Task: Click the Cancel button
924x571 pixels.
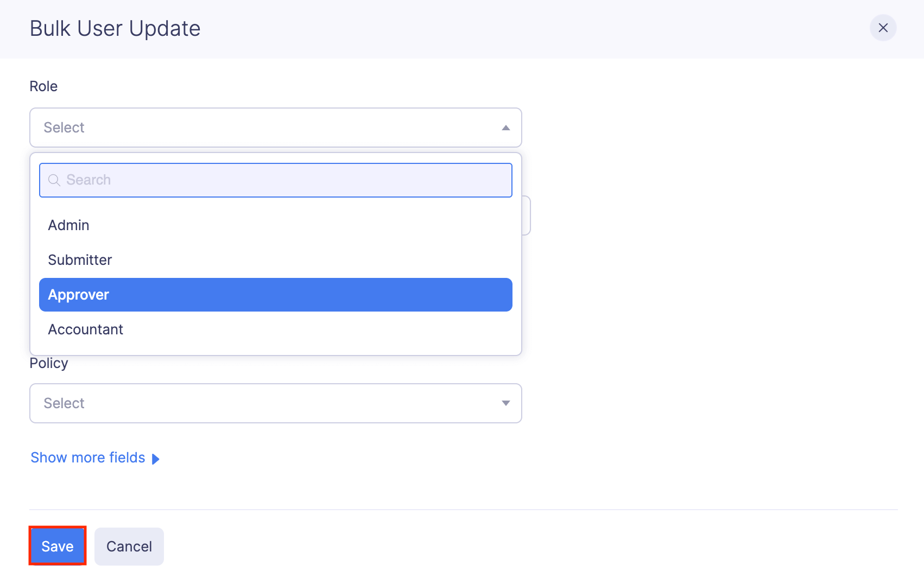Action: tap(129, 546)
